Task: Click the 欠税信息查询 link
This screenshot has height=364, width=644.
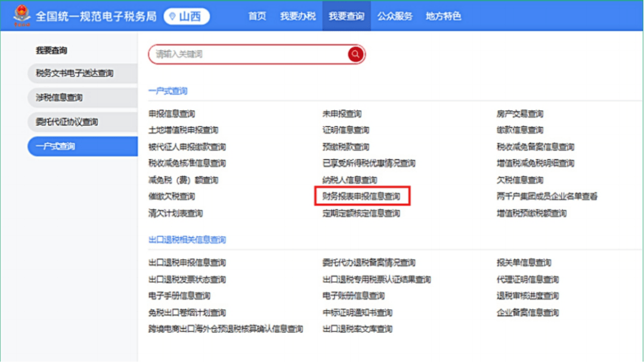Action: [520, 180]
